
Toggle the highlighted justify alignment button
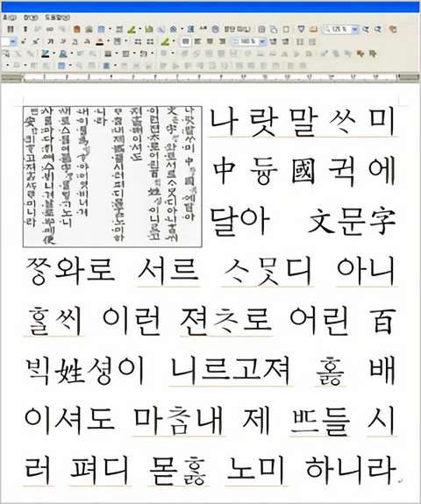185,41
